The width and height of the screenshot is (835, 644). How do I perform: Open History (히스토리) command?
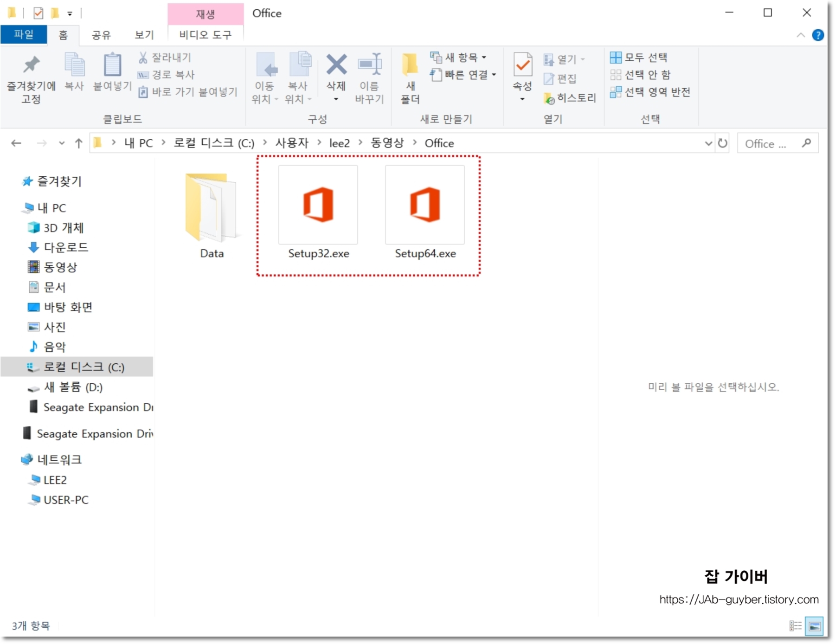[x=570, y=98]
